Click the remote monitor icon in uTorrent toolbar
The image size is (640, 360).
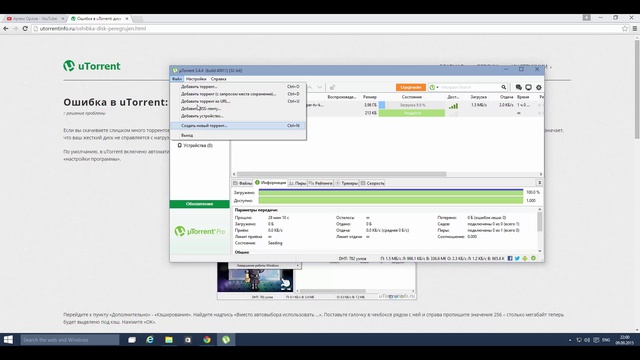click(529, 87)
